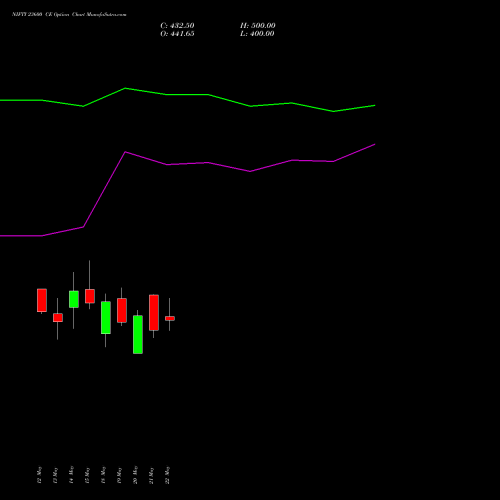This screenshot has height=500, width=500.
Task: Select the 14 May date label
Action: click(71, 475)
